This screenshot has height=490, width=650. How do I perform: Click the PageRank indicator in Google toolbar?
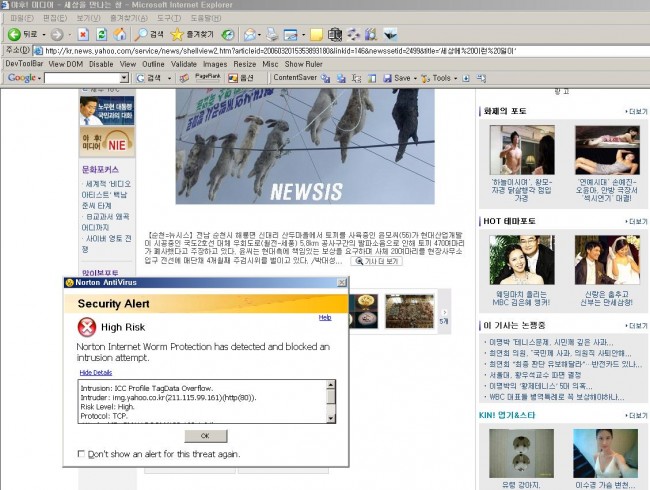pos(207,77)
